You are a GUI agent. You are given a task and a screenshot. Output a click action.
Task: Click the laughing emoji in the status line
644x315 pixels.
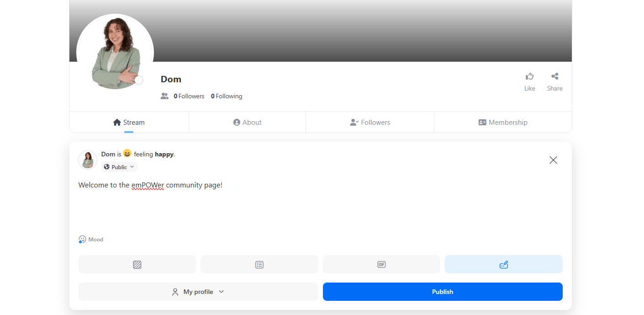tap(127, 153)
